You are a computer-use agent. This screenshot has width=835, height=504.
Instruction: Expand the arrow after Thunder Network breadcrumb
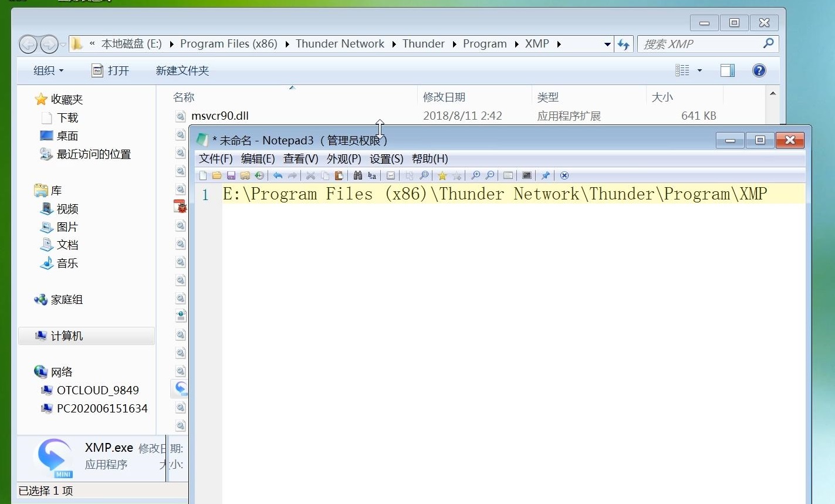click(394, 44)
